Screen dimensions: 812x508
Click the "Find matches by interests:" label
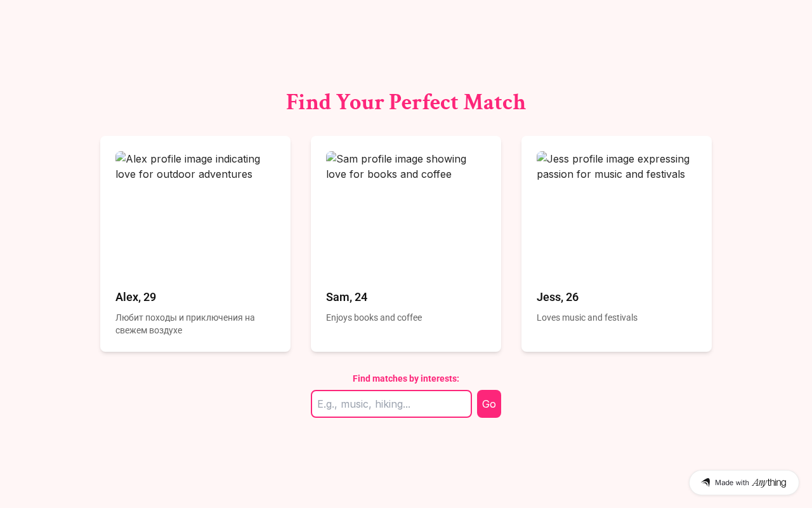point(406,378)
